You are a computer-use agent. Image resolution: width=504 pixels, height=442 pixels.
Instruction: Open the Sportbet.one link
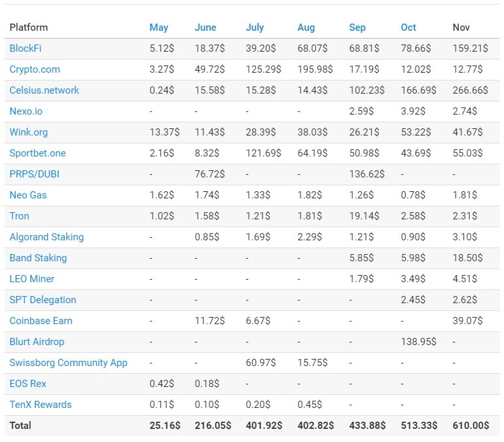pos(37,153)
